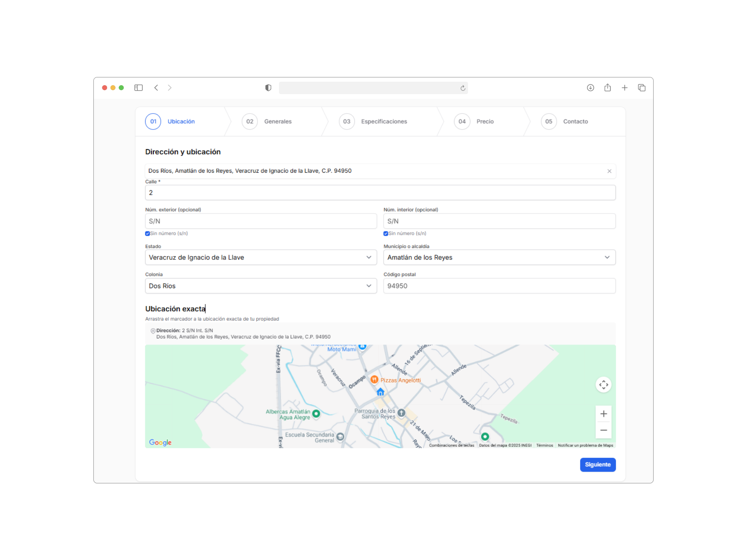The image size is (747, 560).
Task: Click the map camera pan control
Action: pyautogui.click(x=603, y=385)
